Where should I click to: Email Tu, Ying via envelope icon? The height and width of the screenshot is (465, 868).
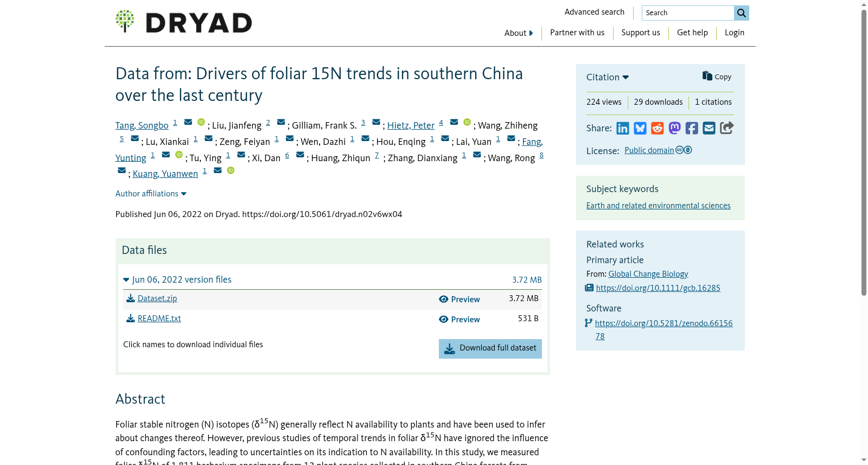point(241,155)
